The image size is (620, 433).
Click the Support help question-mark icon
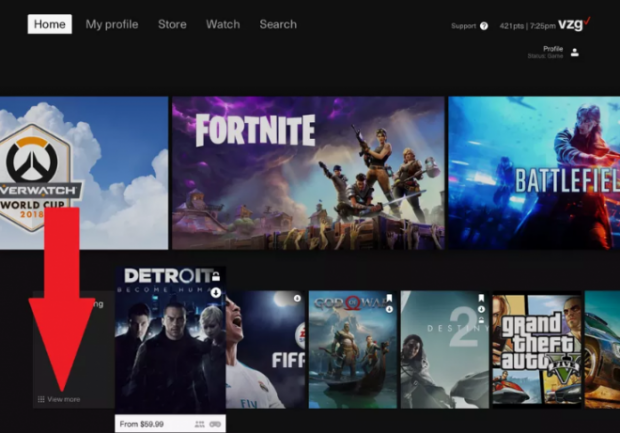484,26
